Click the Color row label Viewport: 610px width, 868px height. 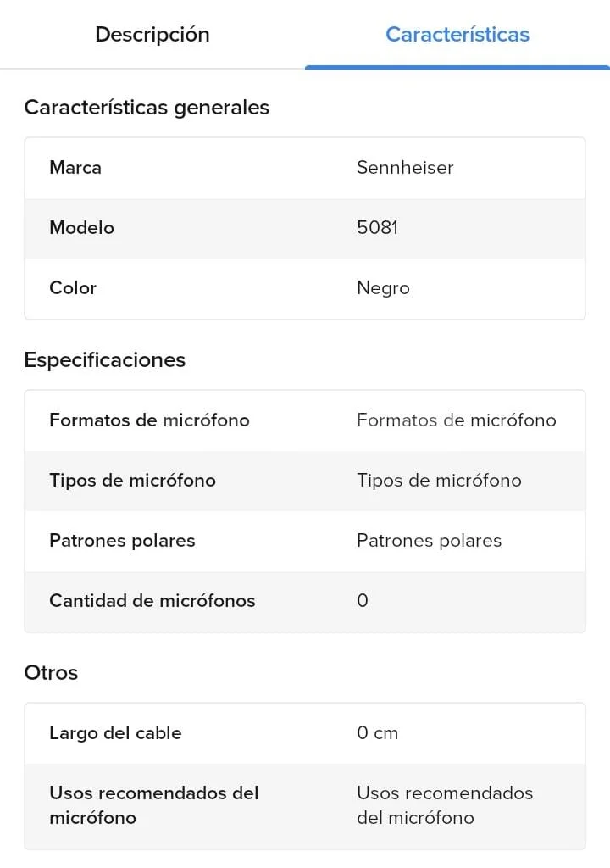[x=73, y=288]
